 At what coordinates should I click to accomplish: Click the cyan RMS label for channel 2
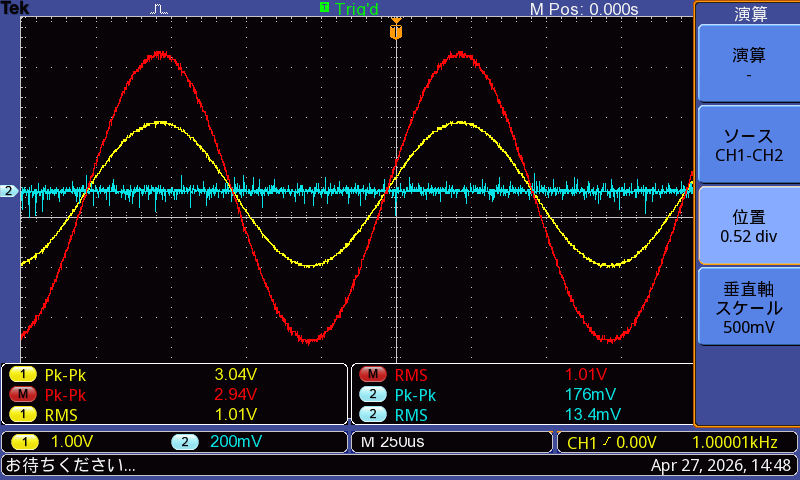point(411,415)
